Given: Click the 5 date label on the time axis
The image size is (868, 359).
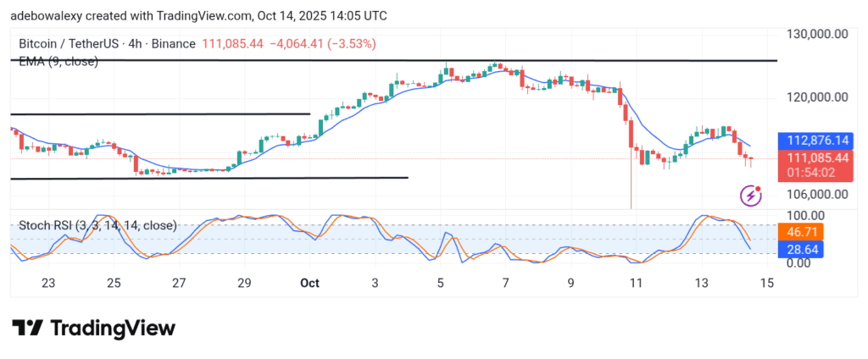Looking at the screenshot, I should point(440,283).
